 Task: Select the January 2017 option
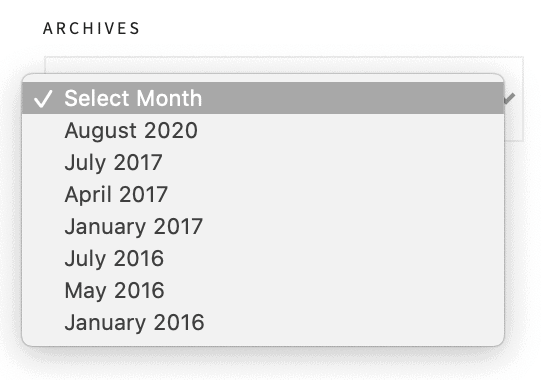pyautogui.click(x=263, y=226)
